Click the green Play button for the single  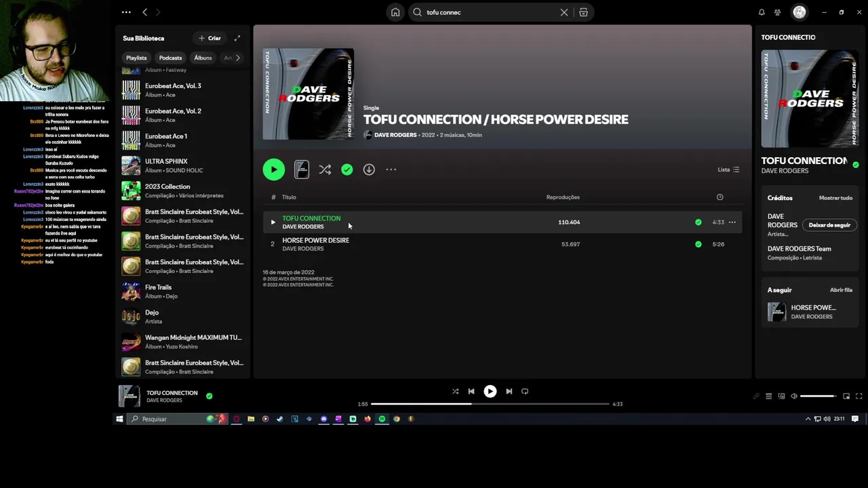274,169
